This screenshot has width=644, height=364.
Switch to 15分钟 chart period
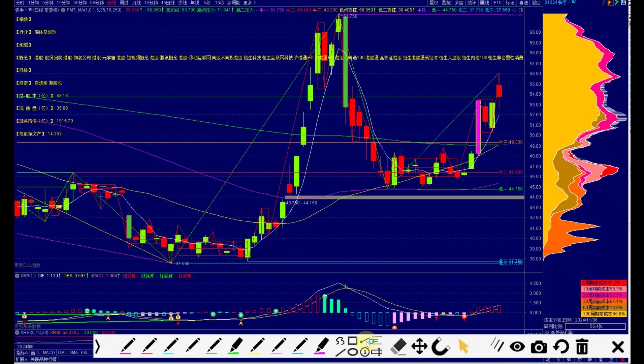coord(63,3)
